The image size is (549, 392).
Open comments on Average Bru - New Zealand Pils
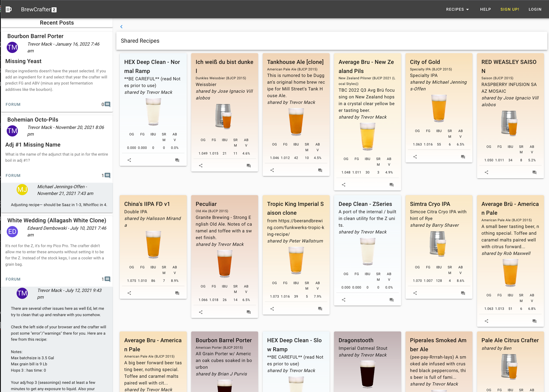click(x=391, y=185)
